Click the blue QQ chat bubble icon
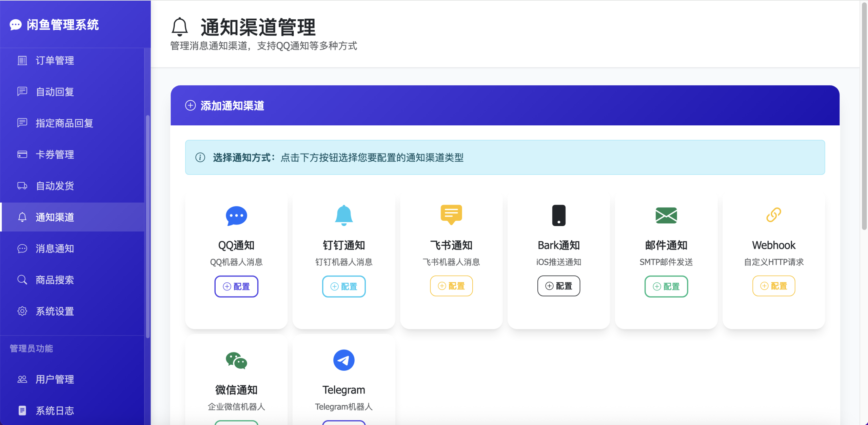Image resolution: width=868 pixels, height=425 pixels. click(236, 216)
